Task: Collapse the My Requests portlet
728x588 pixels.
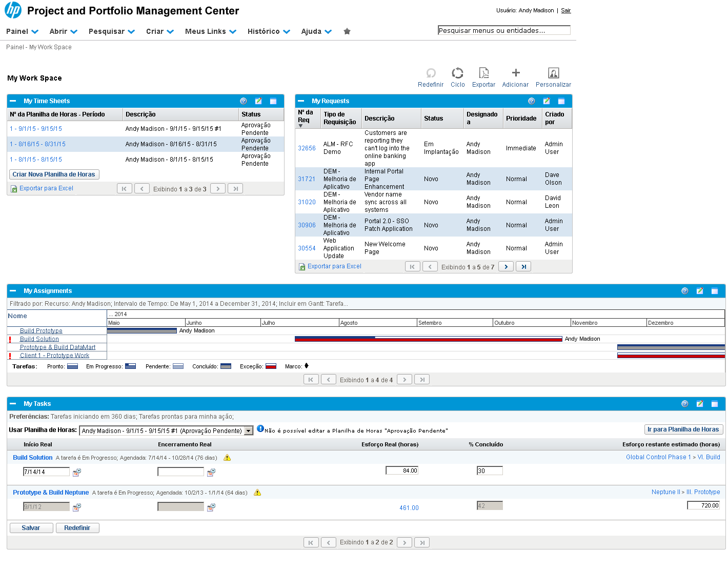Action: 301,101
